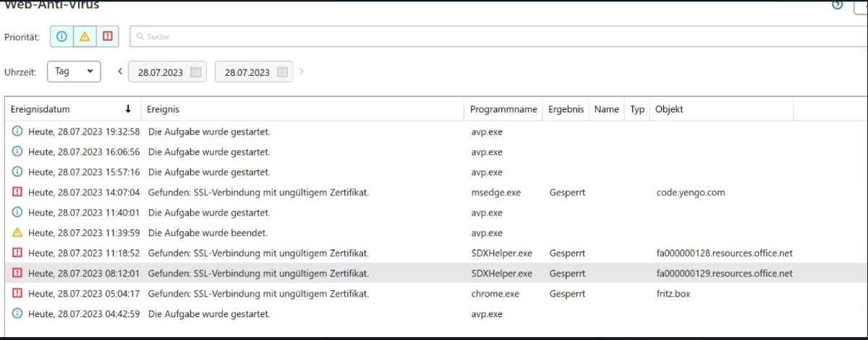This screenshot has height=340, width=868.
Task: Open the help icon at top right
Action: point(838,4)
